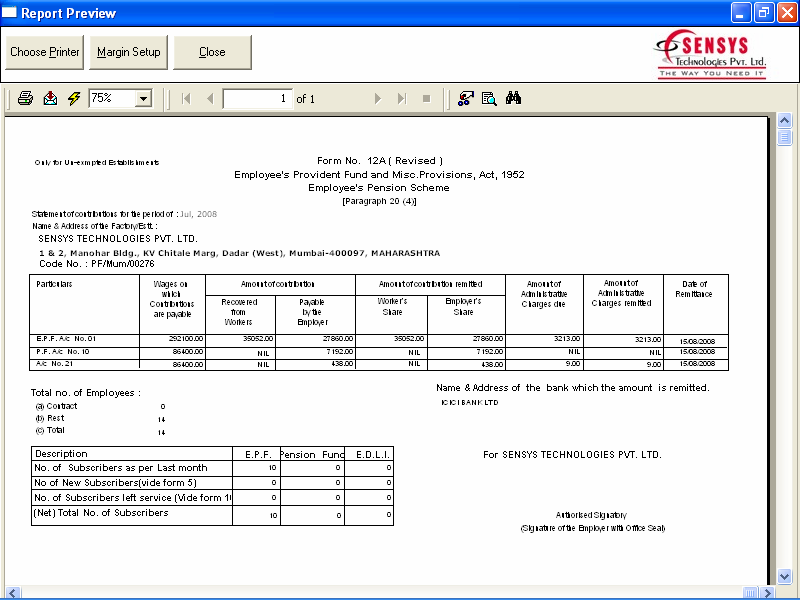Viewport: 800px width, 600px height.
Task: Click 'Code No. : PF/Mum/00276' text
Action: click(97, 264)
